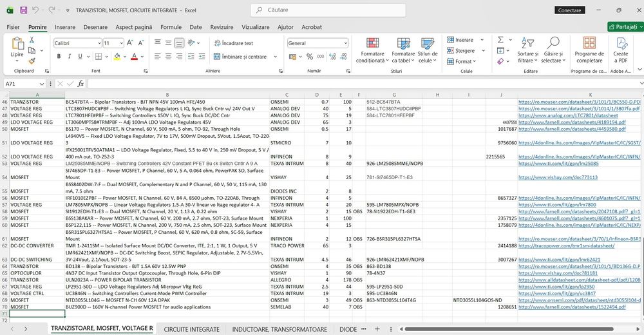Screen dimensions: 644x335
Task: Switch to the Inserare ribbon tab
Action: [65, 27]
